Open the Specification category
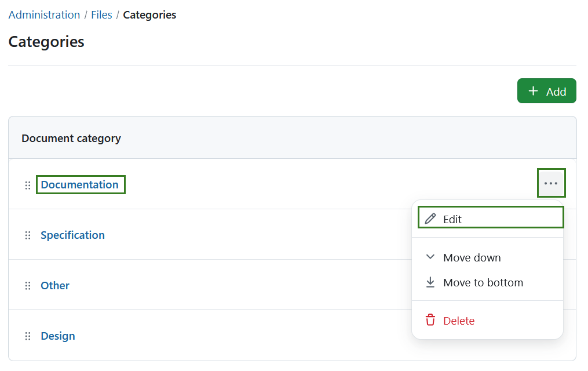 [x=72, y=235]
